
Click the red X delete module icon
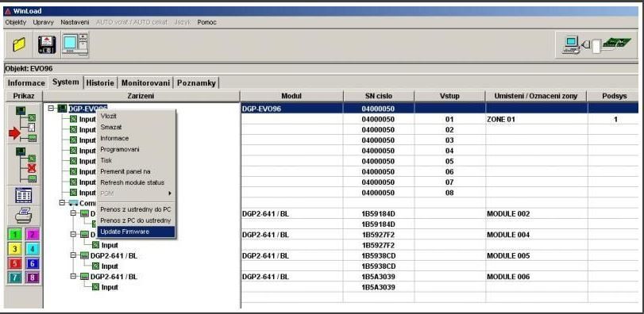tap(25, 164)
